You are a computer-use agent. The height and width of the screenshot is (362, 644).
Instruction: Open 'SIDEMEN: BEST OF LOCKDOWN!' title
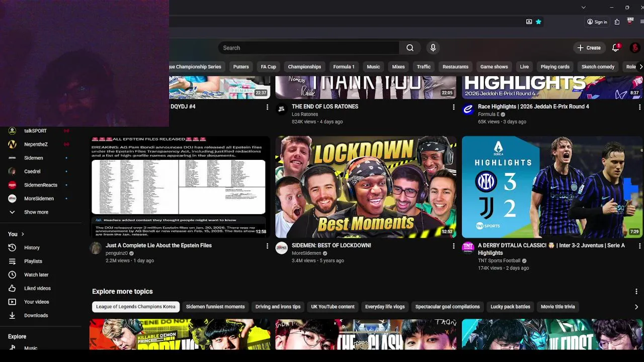[x=331, y=245]
